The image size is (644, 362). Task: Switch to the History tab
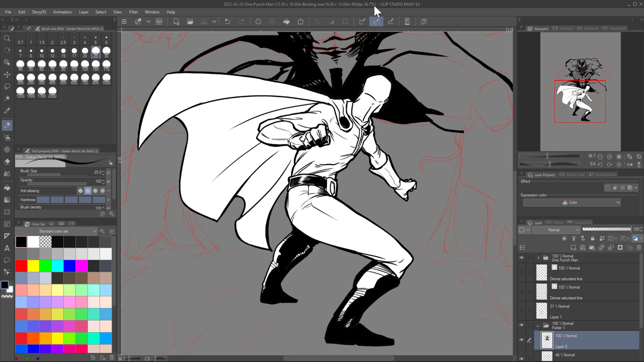(555, 222)
